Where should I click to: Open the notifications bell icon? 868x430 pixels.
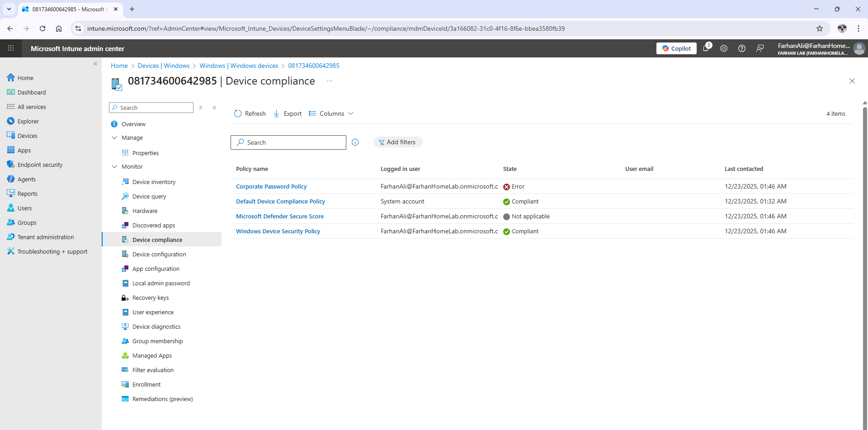706,48
